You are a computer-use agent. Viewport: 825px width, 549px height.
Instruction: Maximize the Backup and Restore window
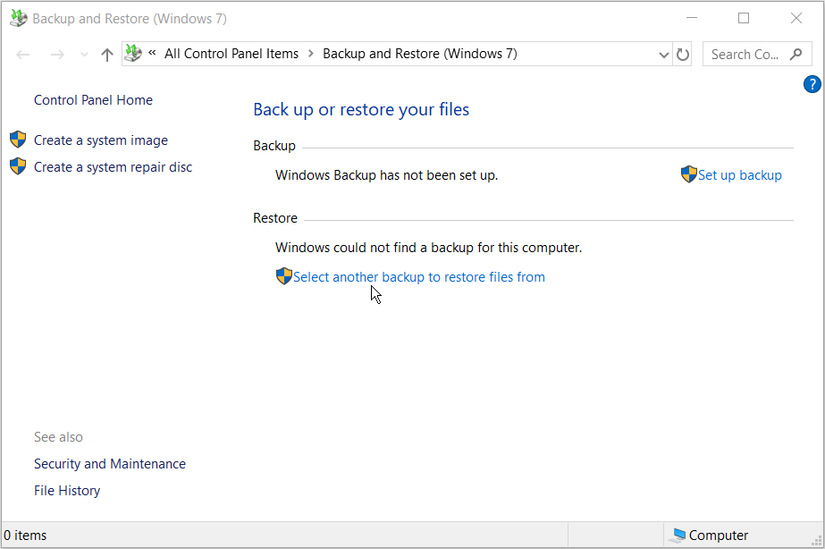click(743, 18)
